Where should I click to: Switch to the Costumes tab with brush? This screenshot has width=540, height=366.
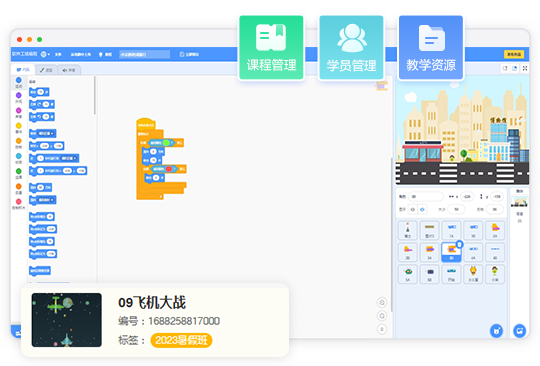coord(46,70)
